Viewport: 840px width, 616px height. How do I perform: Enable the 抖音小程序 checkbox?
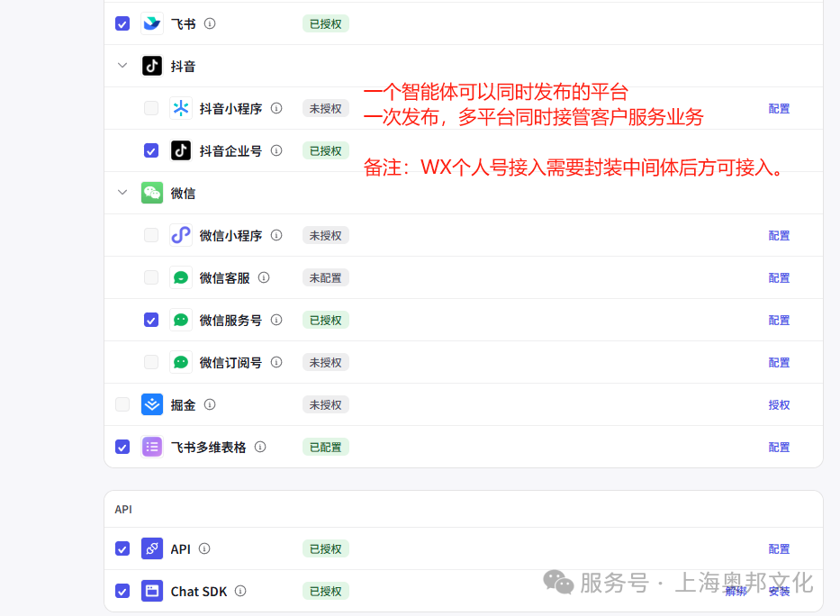tap(150, 108)
